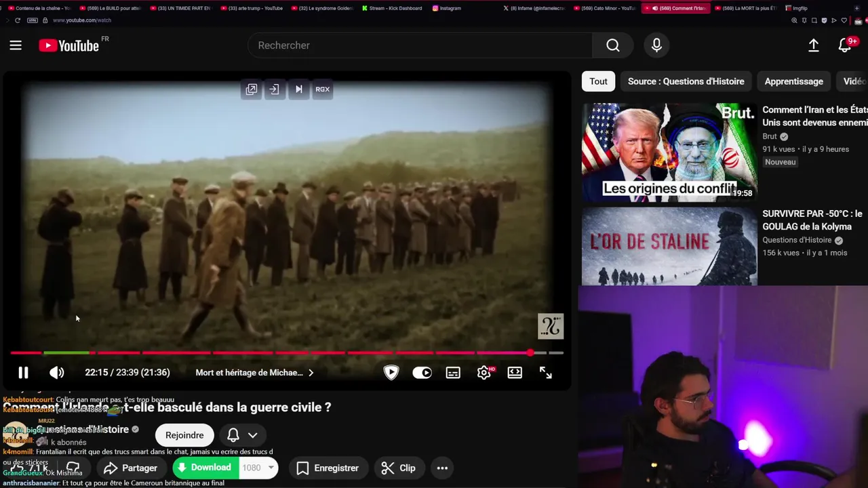Click the VPN badge in address bar

(33, 20)
